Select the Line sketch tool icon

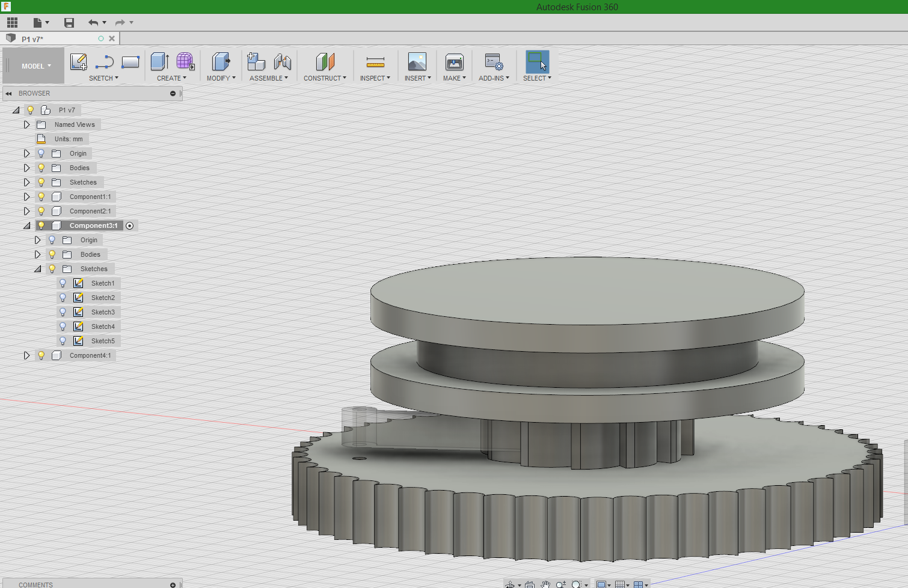[105, 62]
